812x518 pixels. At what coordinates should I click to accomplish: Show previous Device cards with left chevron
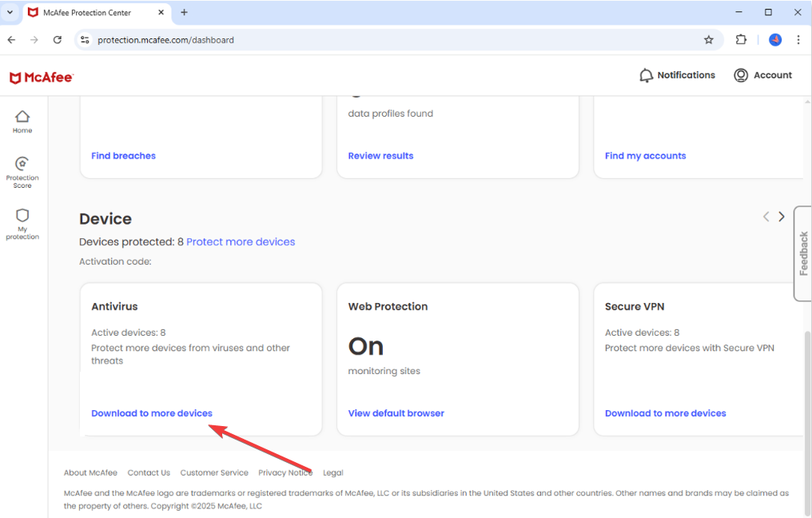pyautogui.click(x=766, y=217)
